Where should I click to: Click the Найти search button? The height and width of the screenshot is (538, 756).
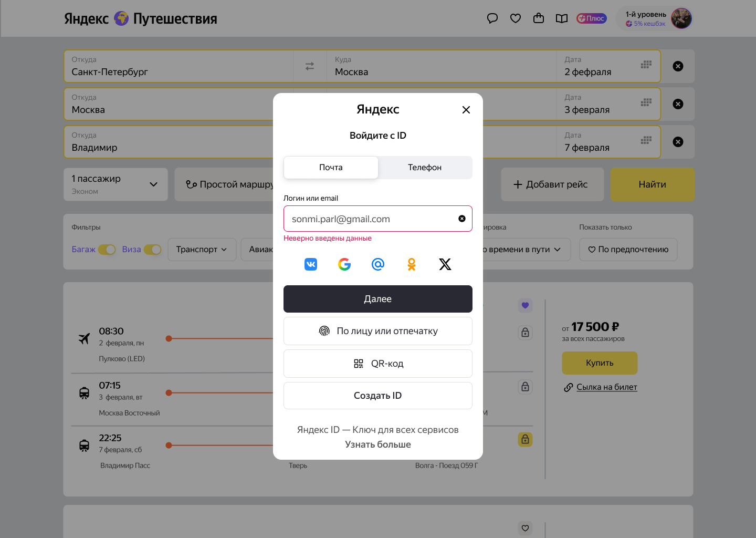(x=653, y=184)
